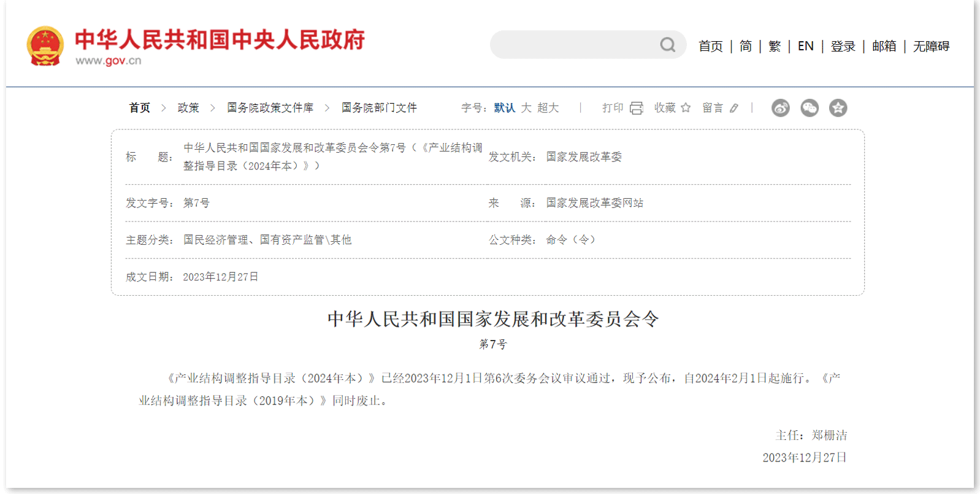Click the 留言 comment text
980x494 pixels.
coord(713,108)
